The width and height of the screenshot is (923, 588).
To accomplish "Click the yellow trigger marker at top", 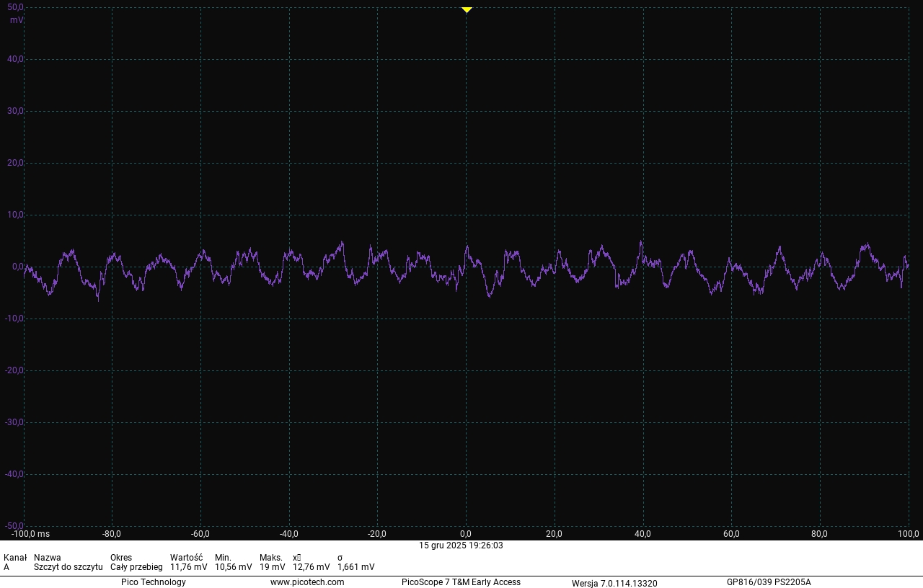I will point(467,10).
